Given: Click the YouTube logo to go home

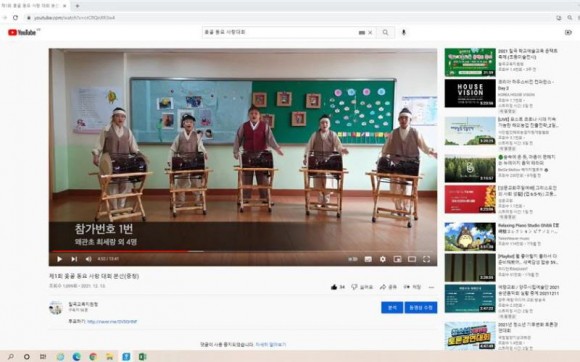Looking at the screenshot, I should (22, 33).
